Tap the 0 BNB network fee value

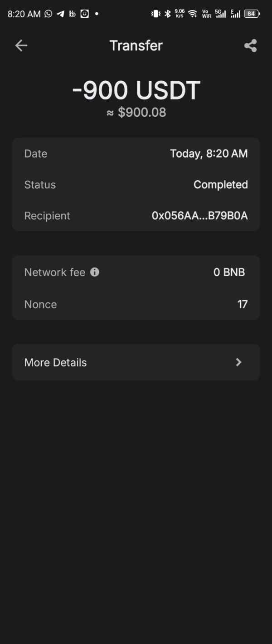[229, 272]
